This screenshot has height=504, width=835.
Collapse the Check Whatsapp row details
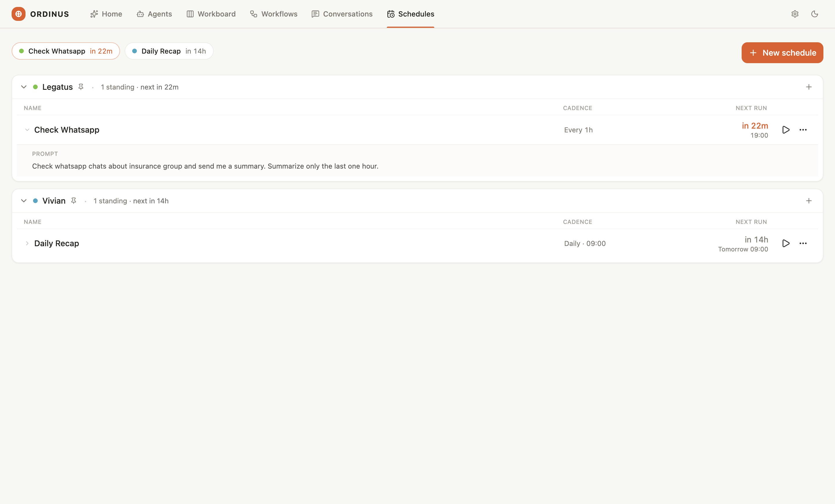[27, 130]
